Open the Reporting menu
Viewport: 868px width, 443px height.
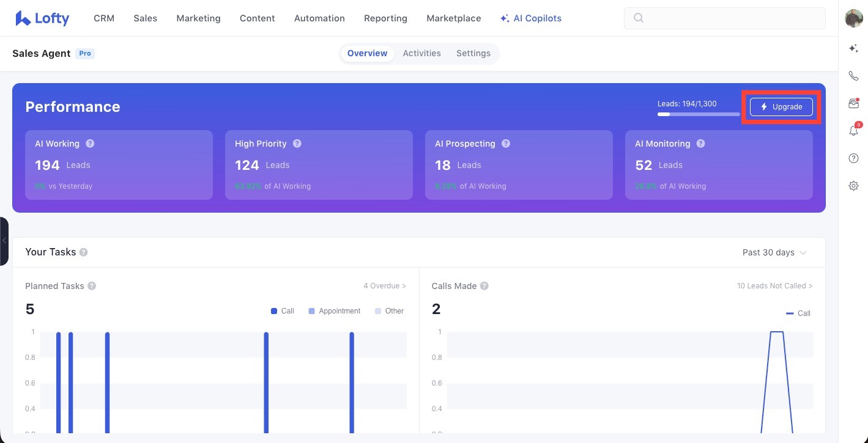(x=385, y=18)
